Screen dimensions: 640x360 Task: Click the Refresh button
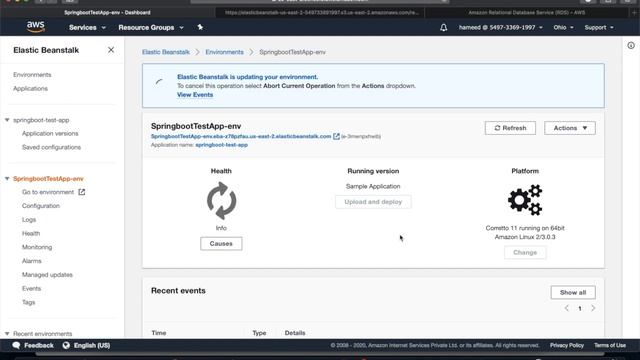[x=510, y=128]
